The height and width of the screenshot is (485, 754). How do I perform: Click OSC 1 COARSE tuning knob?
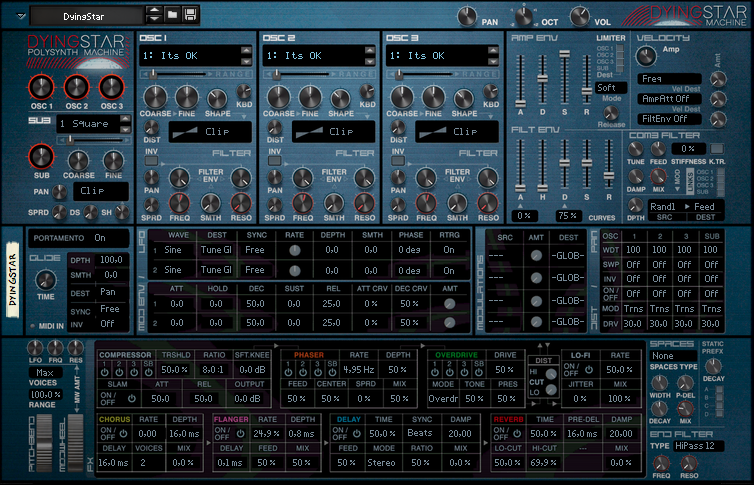click(155, 97)
